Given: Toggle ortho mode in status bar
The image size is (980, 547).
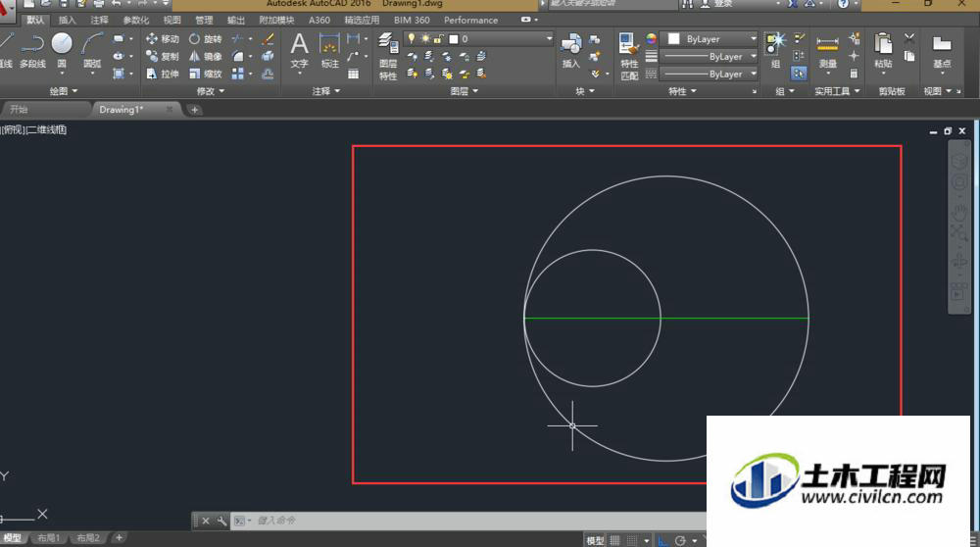Looking at the screenshot, I should click(x=662, y=541).
